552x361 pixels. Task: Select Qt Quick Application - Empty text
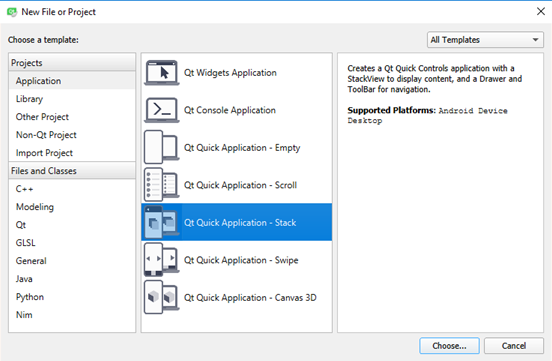pos(242,148)
